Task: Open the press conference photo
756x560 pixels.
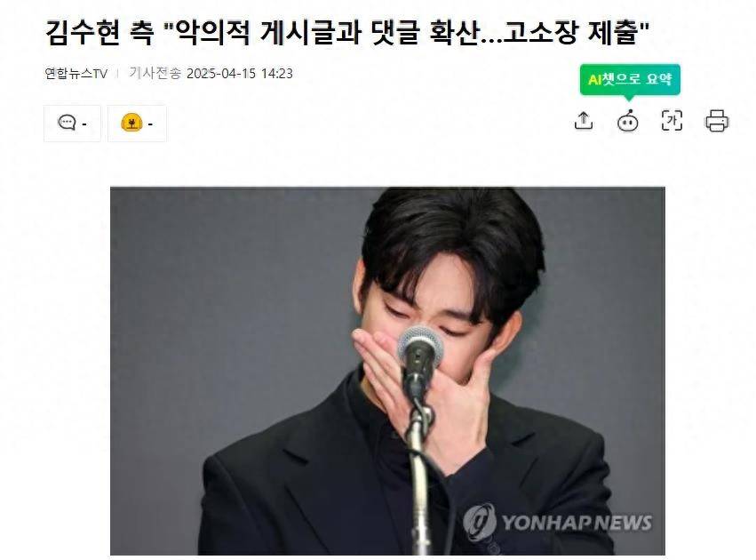Action: click(387, 371)
